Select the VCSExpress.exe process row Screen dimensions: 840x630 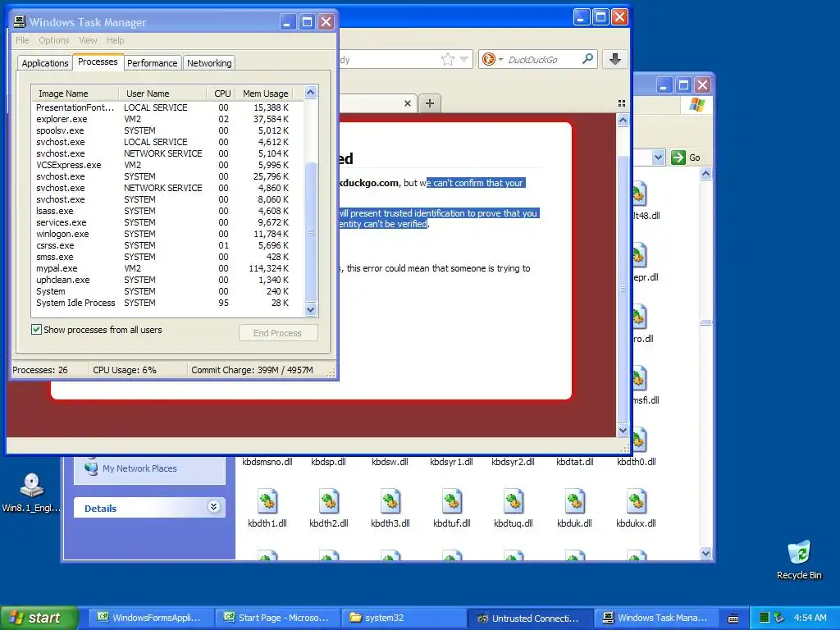point(167,165)
